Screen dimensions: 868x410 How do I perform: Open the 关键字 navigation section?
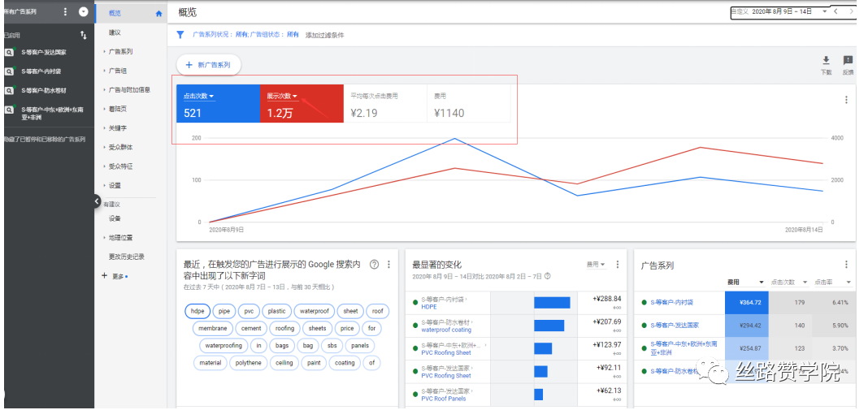(117, 127)
